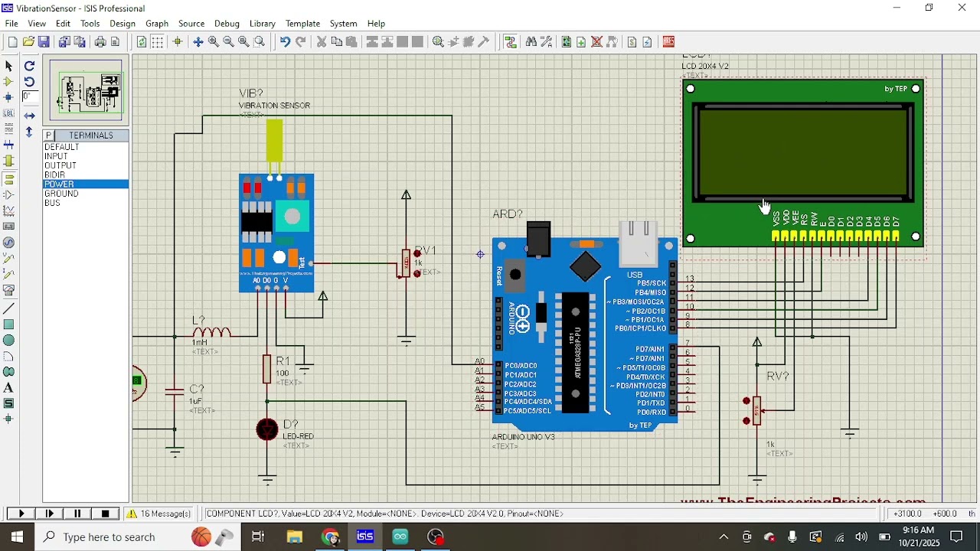Save the current design
This screenshot has width=980, height=551.
coord(44,42)
